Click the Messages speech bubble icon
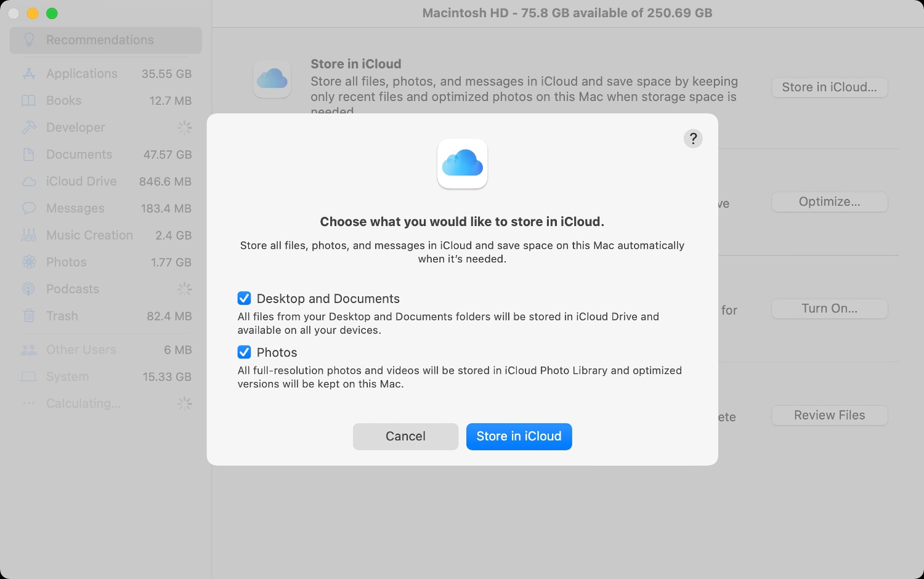 click(x=28, y=208)
